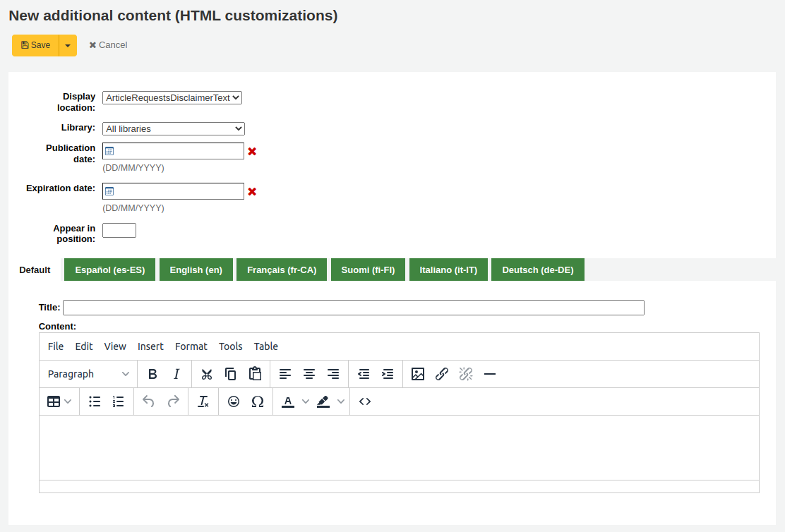This screenshot has width=785, height=532.
Task: Open the Table menu in the editor
Action: [266, 346]
